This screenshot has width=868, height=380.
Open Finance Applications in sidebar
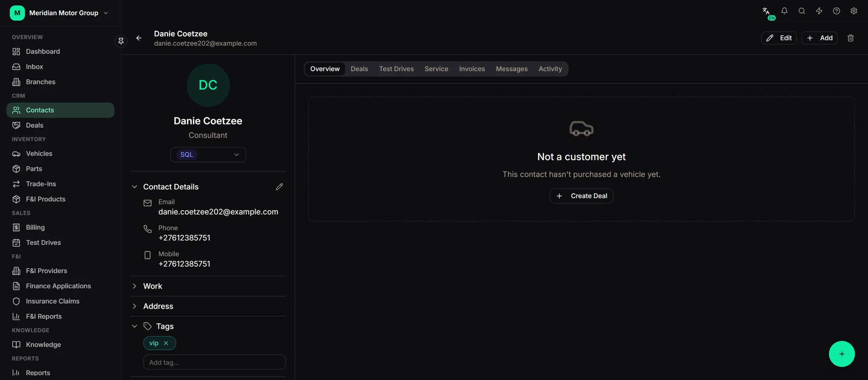60,286
